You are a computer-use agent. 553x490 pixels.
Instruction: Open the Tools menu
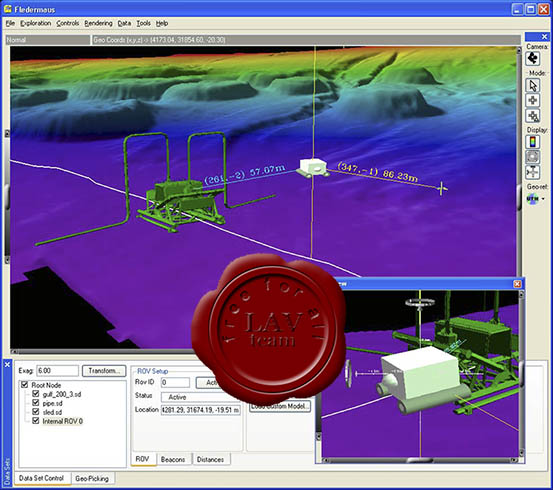click(x=144, y=23)
